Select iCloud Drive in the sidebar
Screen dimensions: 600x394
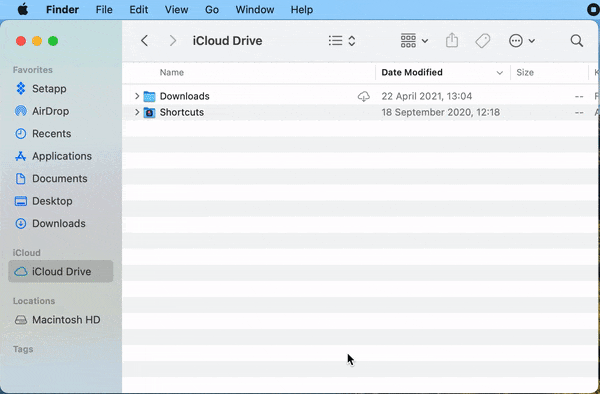(60, 272)
